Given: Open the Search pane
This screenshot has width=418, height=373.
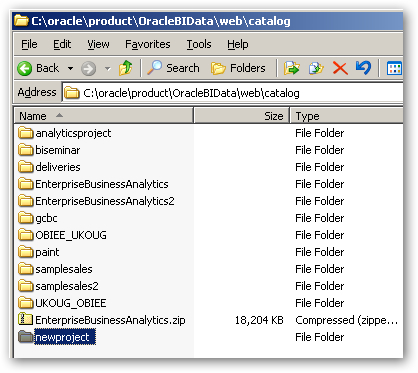Looking at the screenshot, I should tap(173, 68).
